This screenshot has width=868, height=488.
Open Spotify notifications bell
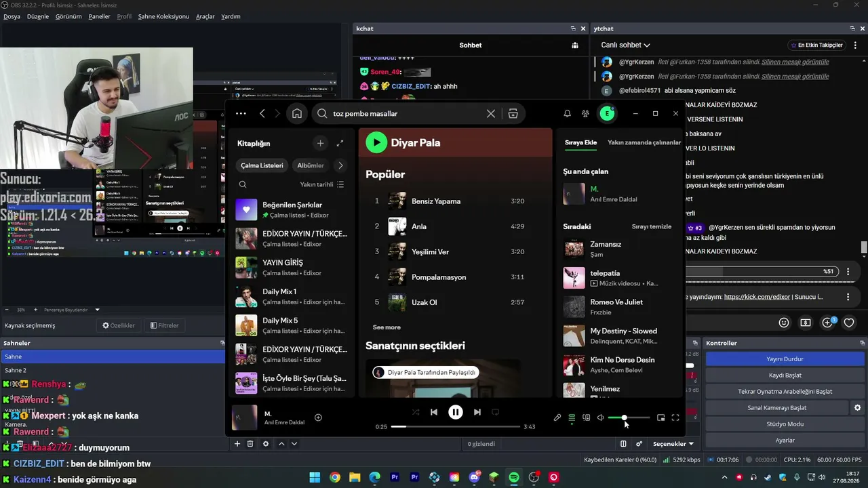pyautogui.click(x=567, y=114)
